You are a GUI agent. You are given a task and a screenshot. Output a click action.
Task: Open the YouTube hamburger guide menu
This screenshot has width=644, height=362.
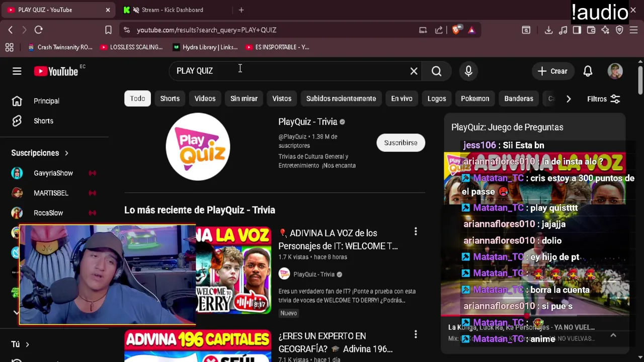(x=17, y=71)
